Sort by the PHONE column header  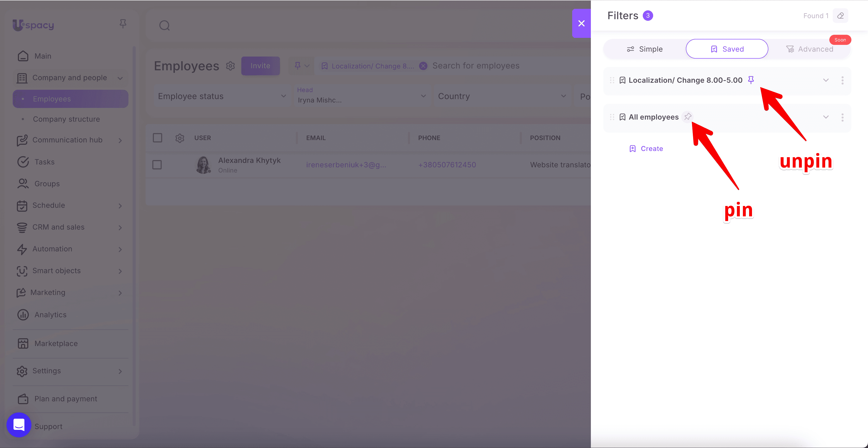(429, 138)
